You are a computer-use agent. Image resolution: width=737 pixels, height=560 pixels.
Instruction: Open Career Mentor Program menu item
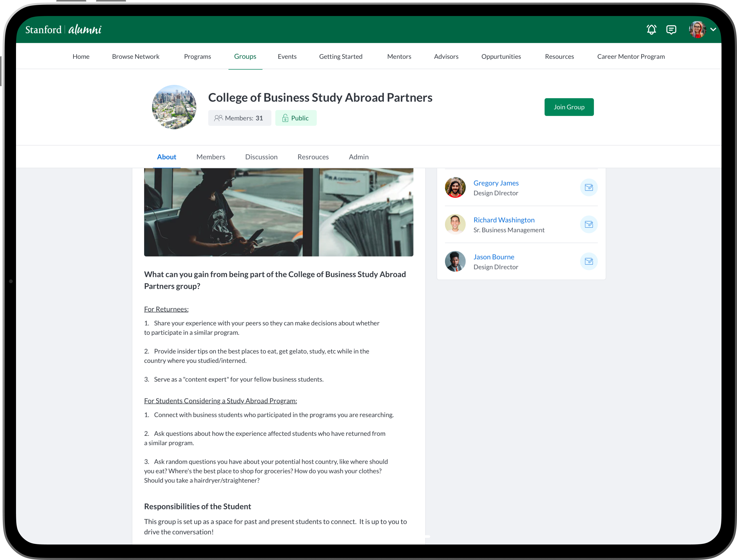coord(631,56)
